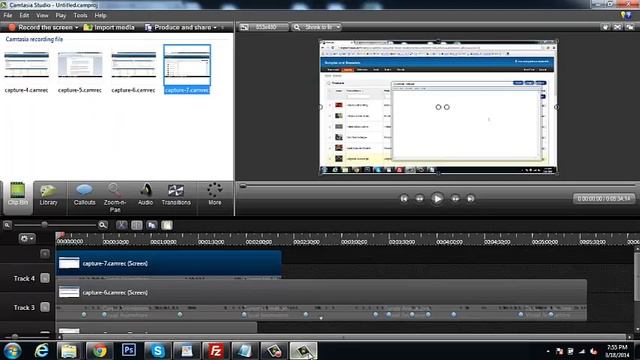This screenshot has height=360, width=640.
Task: Open Windows Start menu
Action: (13, 351)
